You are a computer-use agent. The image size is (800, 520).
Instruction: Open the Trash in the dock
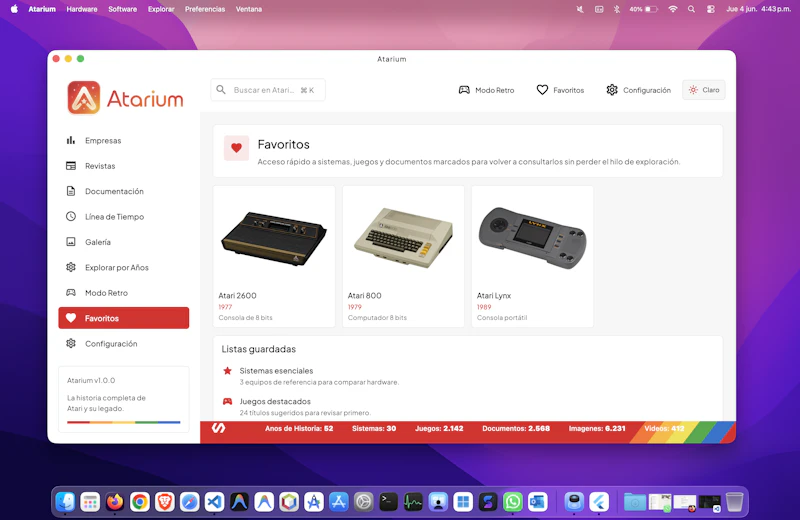(735, 502)
